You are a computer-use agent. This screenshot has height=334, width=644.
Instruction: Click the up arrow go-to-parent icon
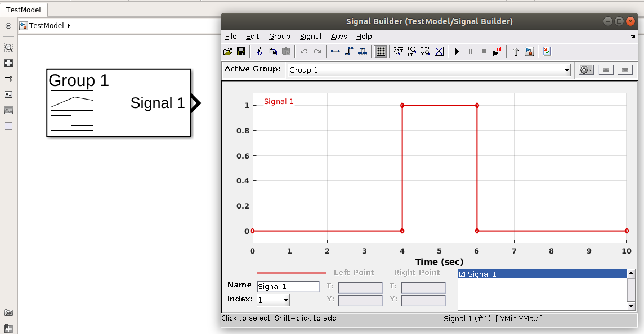[516, 51]
